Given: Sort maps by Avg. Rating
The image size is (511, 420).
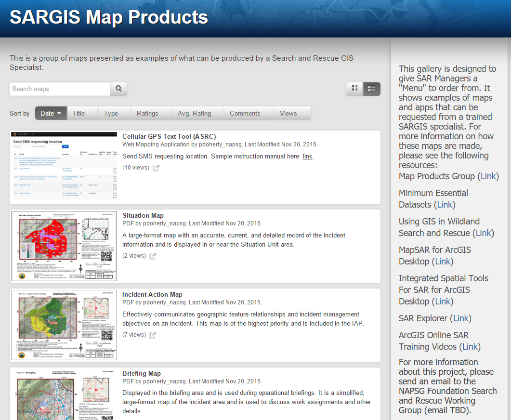Looking at the screenshot, I should point(194,113).
